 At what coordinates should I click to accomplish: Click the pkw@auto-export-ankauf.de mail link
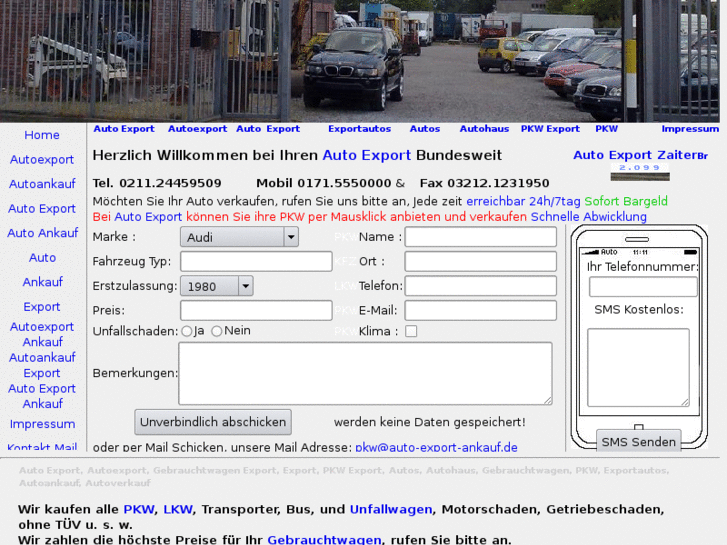(x=436, y=448)
